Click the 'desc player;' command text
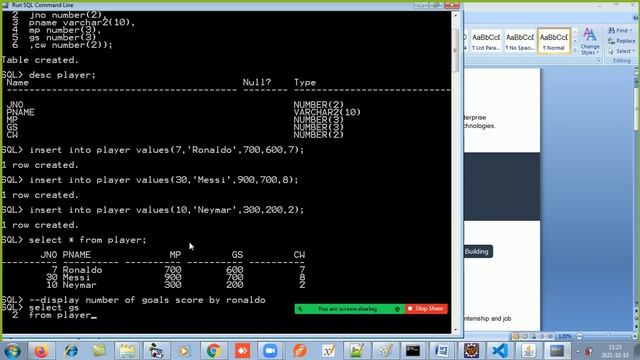The height and width of the screenshot is (360, 640). coord(62,75)
